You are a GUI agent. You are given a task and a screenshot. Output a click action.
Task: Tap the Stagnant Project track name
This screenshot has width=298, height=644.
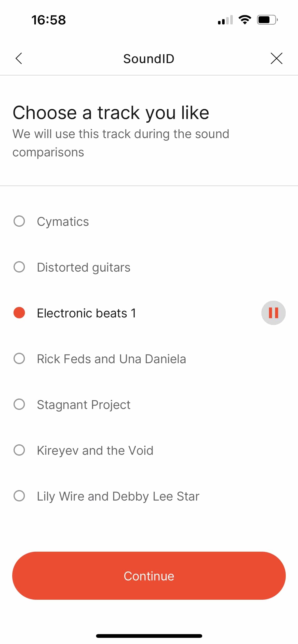click(84, 405)
